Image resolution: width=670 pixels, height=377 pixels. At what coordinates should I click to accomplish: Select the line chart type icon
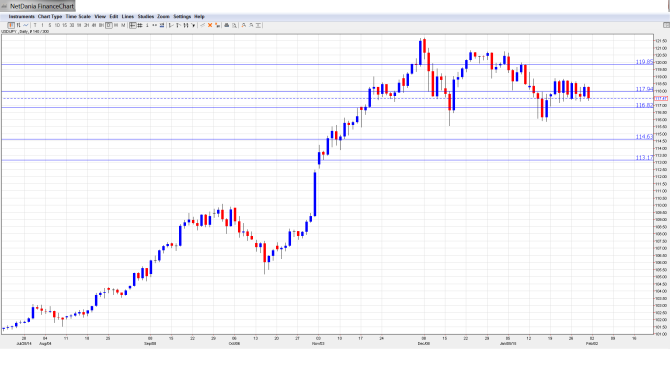point(26,26)
